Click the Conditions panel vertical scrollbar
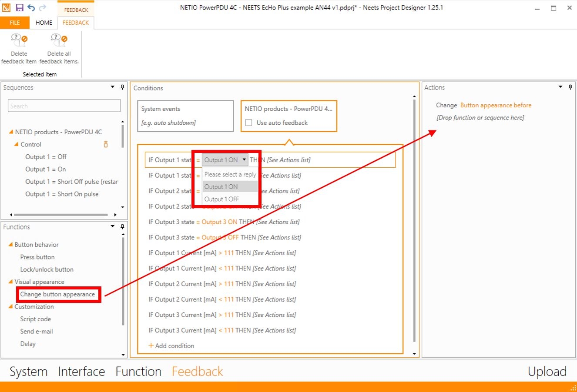577x392 pixels. 414,220
